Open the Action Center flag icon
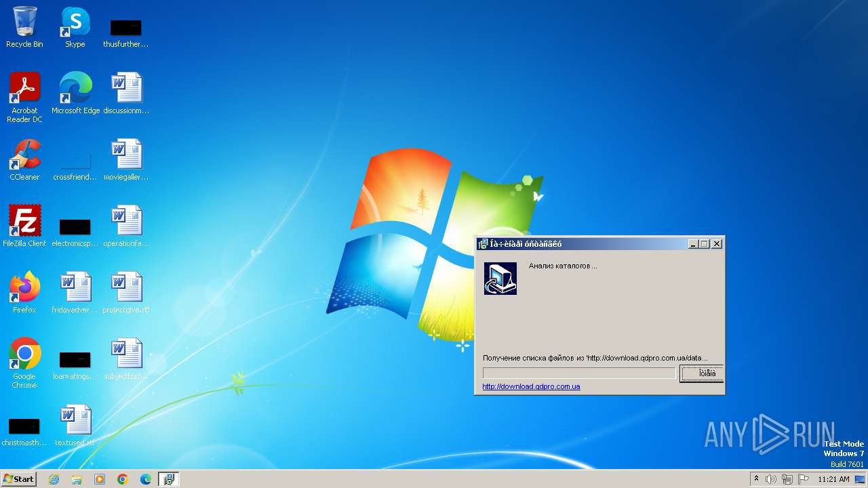868x488 pixels. [x=804, y=479]
